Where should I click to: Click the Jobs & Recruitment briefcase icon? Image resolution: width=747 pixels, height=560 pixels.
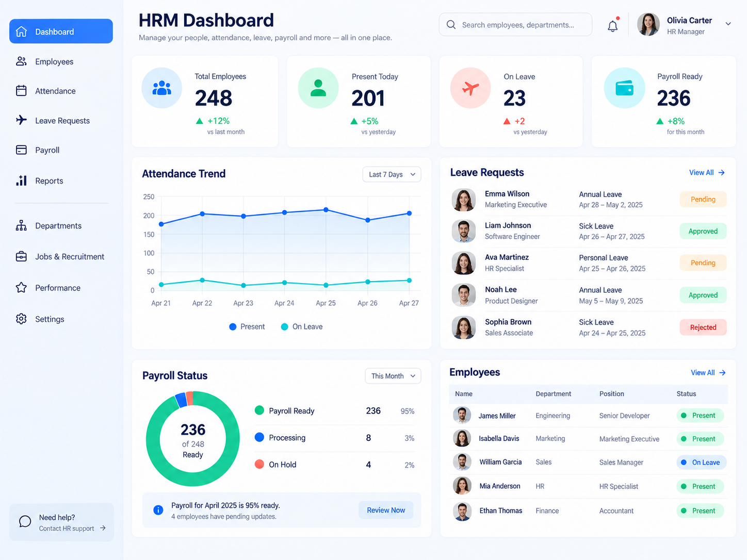[x=21, y=256]
